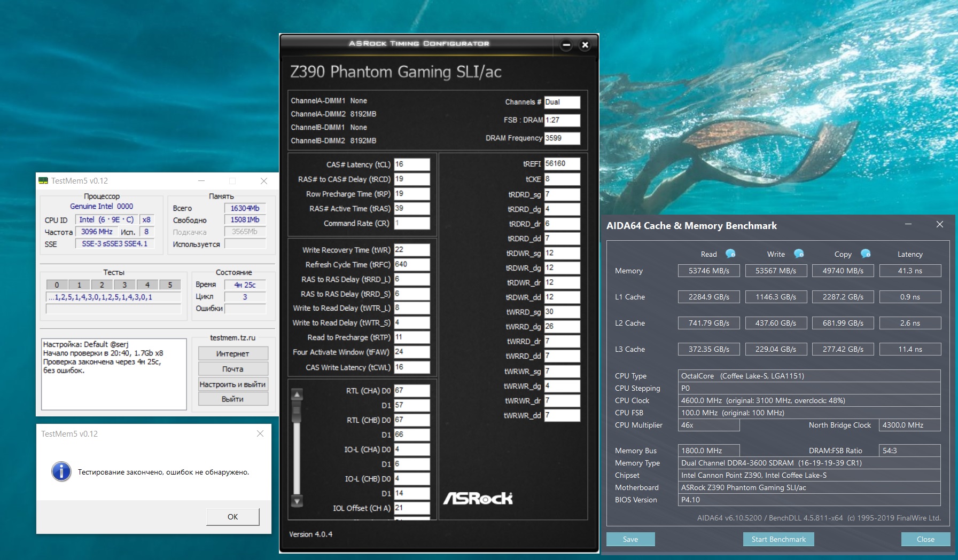Click the CAS Write Latency (tCWL) field
The width and height of the screenshot is (958, 560).
(412, 367)
